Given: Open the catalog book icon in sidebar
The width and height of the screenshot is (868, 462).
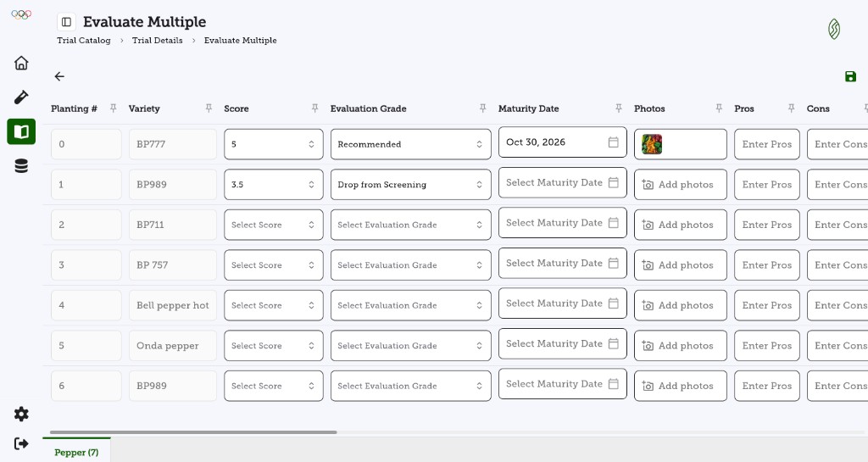Looking at the screenshot, I should 21,131.
